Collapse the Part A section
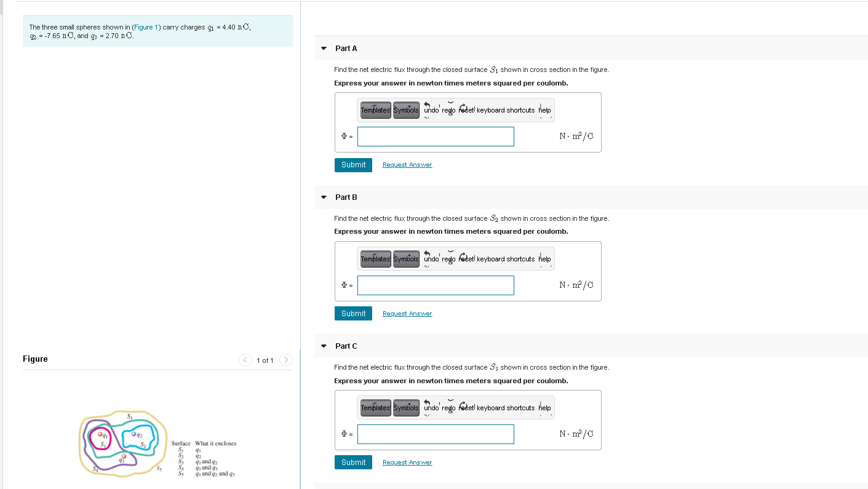 coord(324,48)
